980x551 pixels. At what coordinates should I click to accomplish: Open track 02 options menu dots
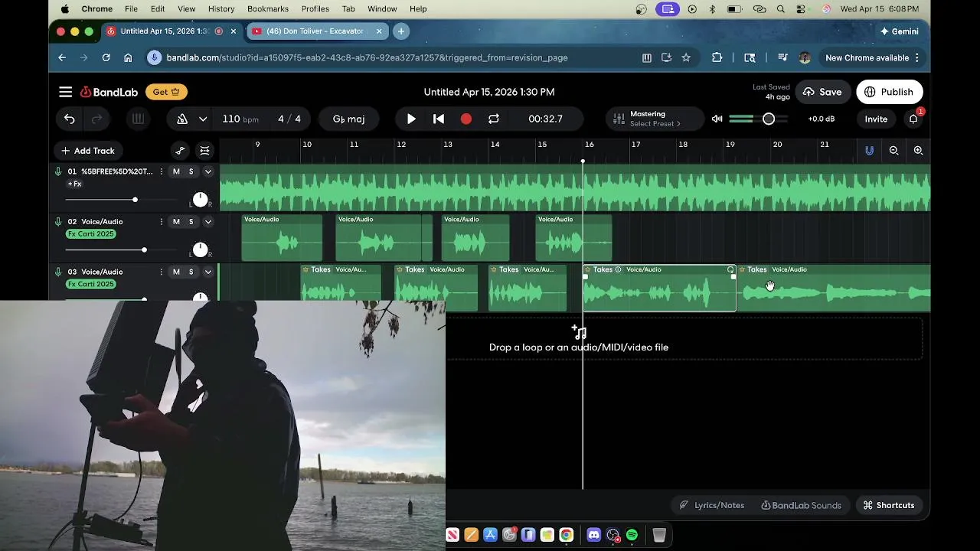(x=161, y=222)
